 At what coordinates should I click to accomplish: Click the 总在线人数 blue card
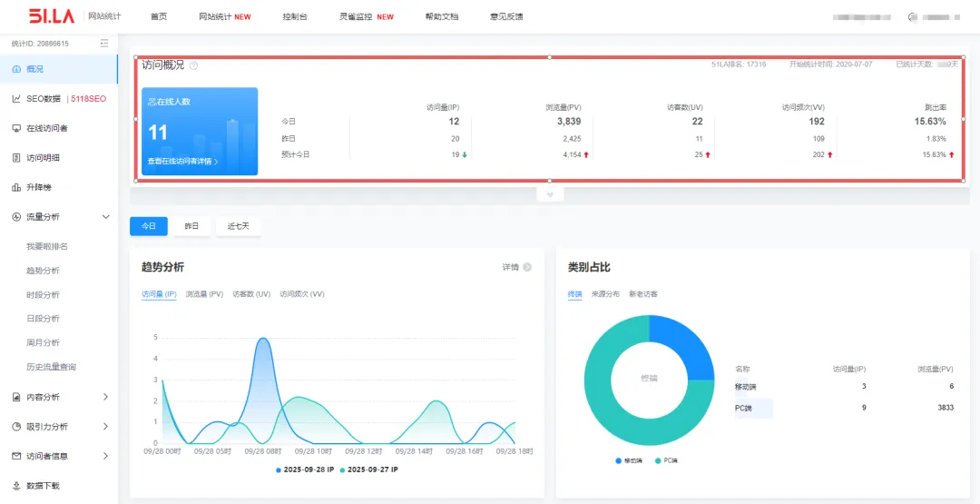pyautogui.click(x=200, y=132)
